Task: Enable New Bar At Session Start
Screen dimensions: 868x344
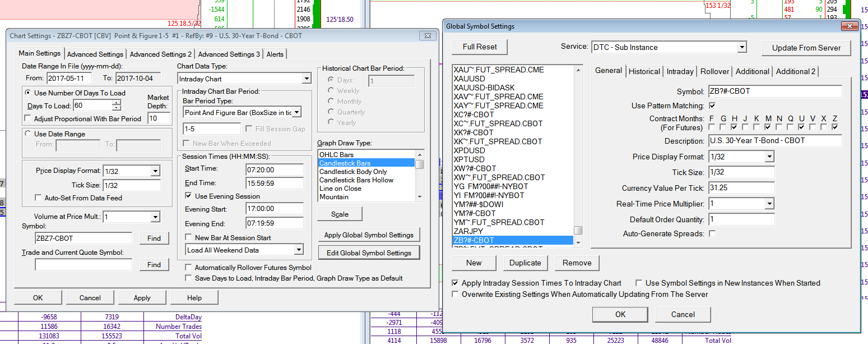Action: (x=189, y=237)
